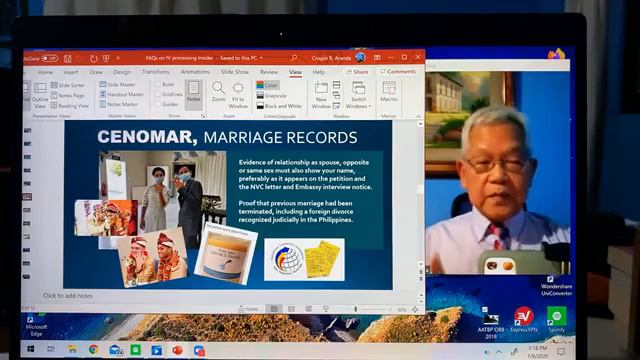The height and width of the screenshot is (360, 640).
Task: Toggle the AutoSave switch
Action: (x=49, y=59)
